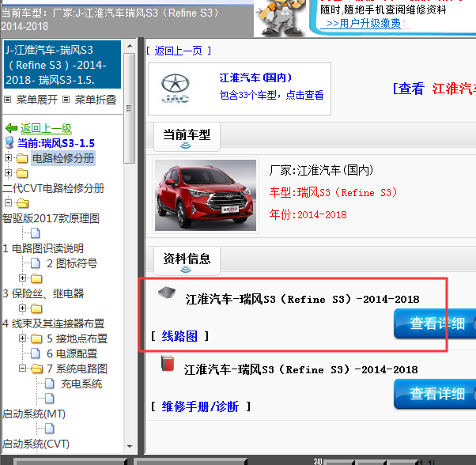
Task: Click the 电路检修分册 folder icon
Action: (22, 158)
